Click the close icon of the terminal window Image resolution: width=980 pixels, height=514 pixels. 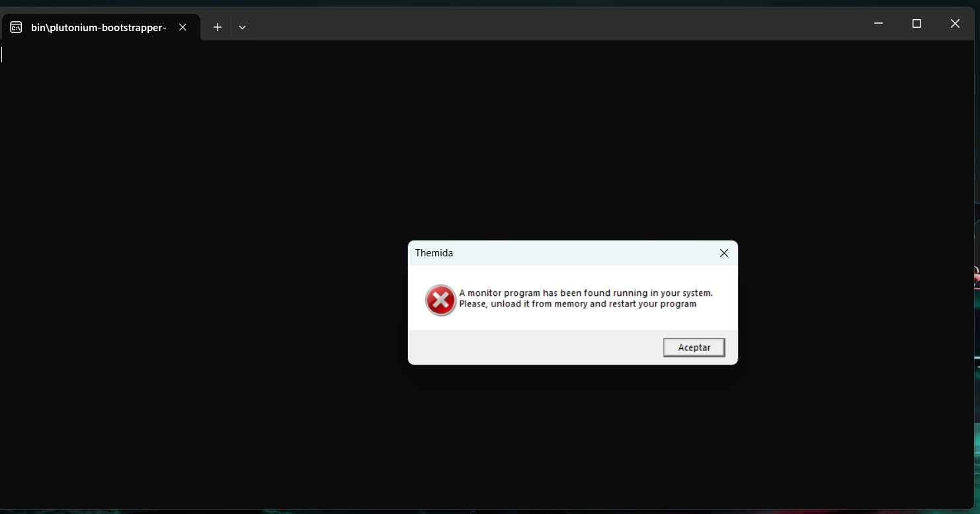point(954,23)
